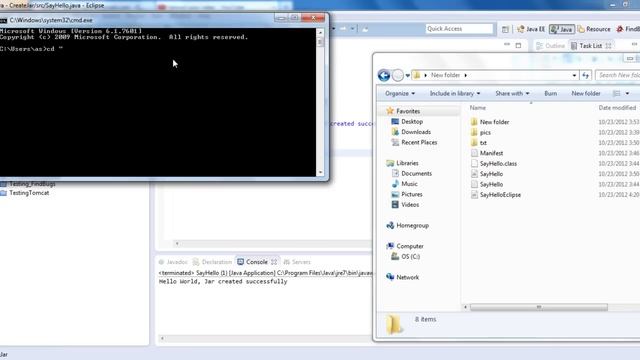Select Libraries in navigation pane
Screen dimensions: 640x360
[407, 163]
